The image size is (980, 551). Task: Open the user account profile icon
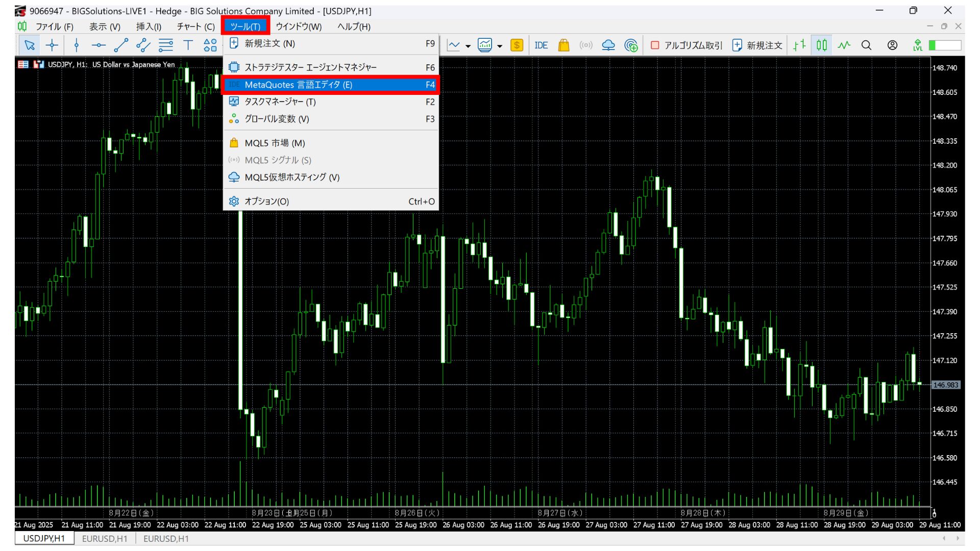892,45
